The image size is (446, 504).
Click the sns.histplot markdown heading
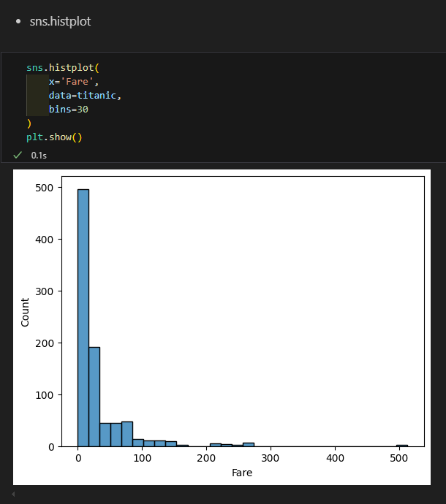[60, 21]
